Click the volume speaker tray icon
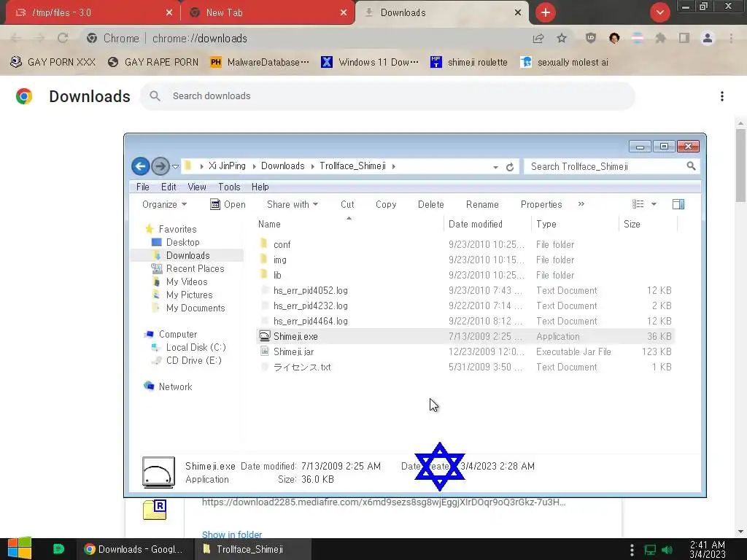747x560 pixels. pos(667,550)
